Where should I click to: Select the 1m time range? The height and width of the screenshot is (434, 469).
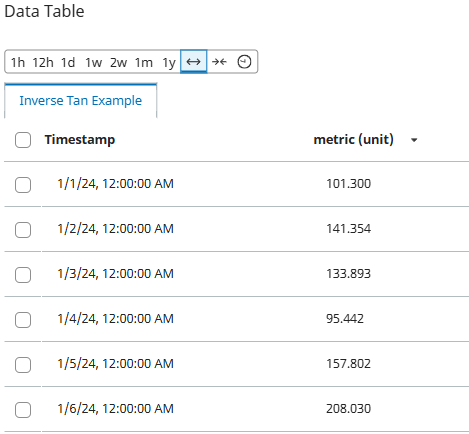(144, 62)
